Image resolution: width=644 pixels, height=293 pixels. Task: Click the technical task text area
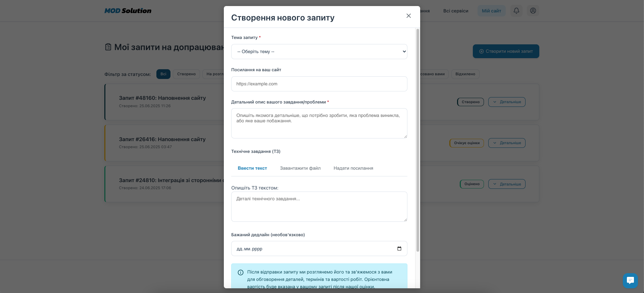click(319, 207)
